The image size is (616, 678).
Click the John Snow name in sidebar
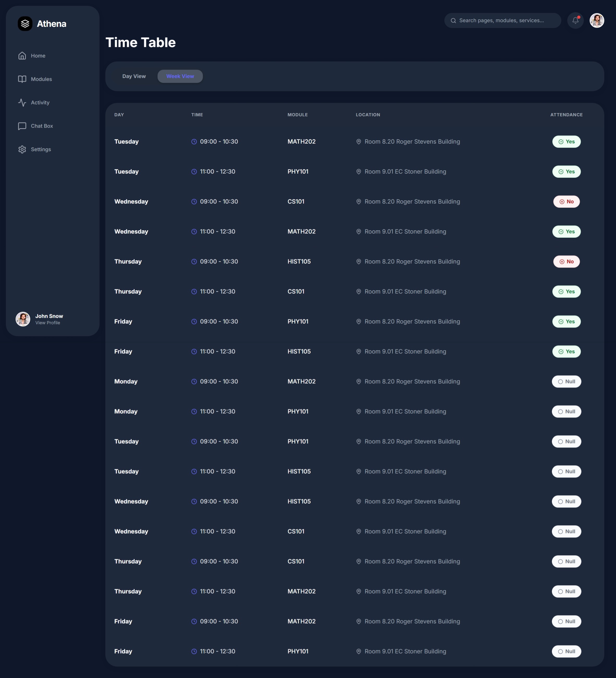[49, 316]
